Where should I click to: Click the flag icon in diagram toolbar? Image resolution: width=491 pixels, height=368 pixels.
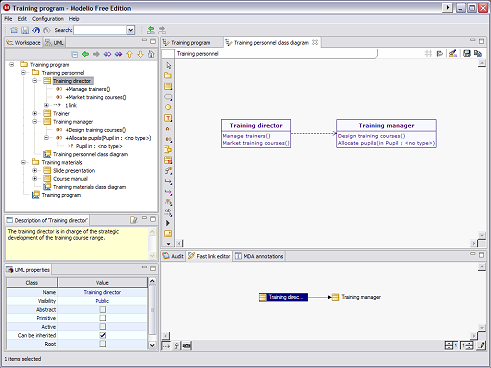coord(440,54)
